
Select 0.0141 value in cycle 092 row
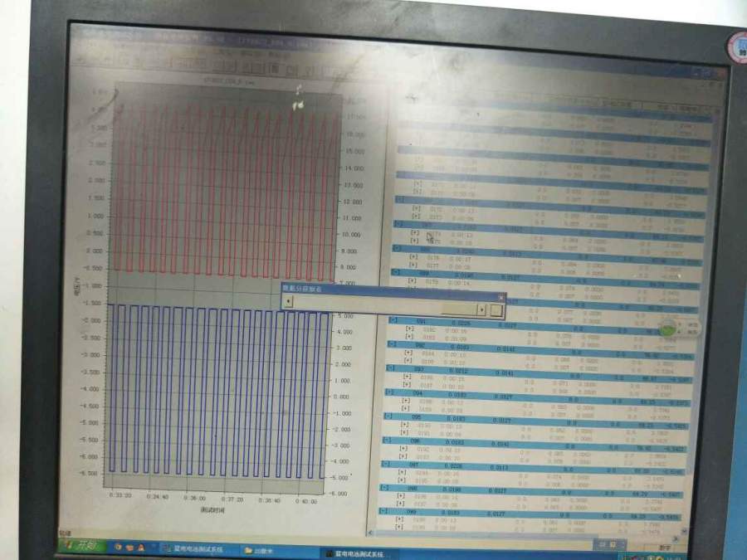[505, 349]
